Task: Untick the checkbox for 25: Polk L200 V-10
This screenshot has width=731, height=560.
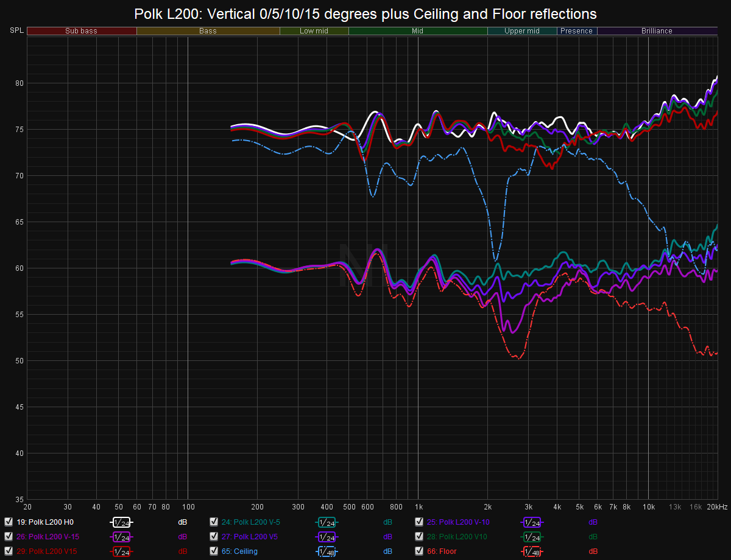Action: (x=419, y=522)
